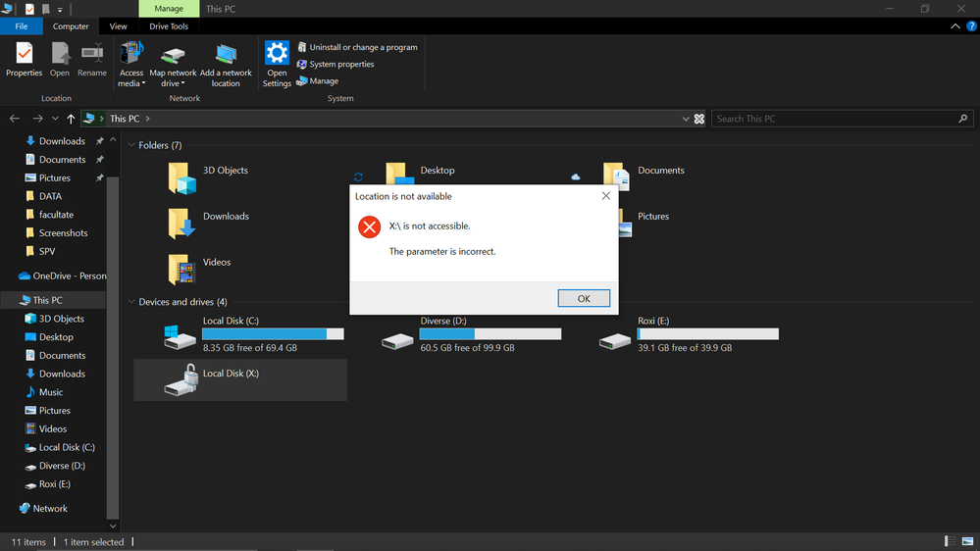The image size is (980, 551).
Task: Select the Diverse (D:) drive
Action: [472, 334]
